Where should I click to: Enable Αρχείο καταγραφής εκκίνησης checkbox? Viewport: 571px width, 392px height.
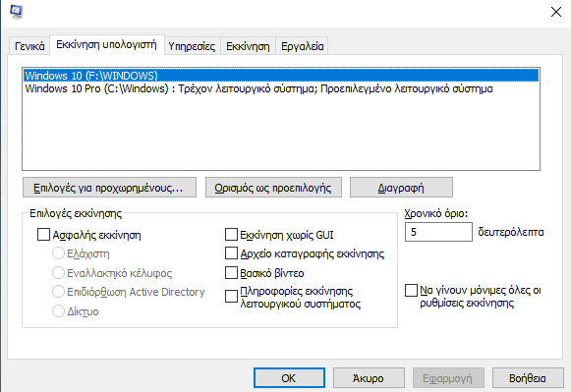tap(231, 253)
